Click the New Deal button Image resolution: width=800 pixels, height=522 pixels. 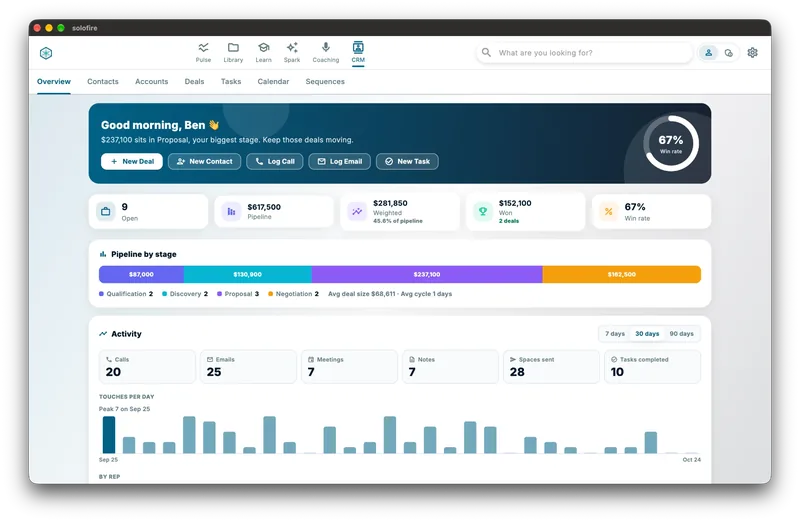pyautogui.click(x=132, y=161)
